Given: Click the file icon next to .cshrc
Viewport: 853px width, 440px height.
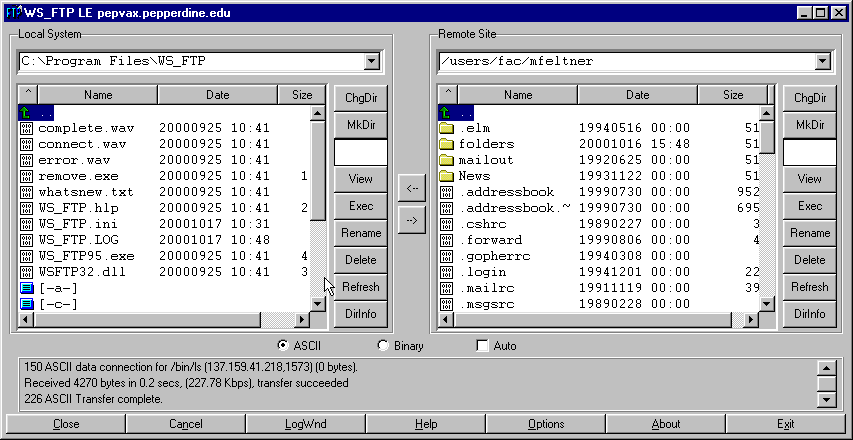Looking at the screenshot, I should point(446,224).
